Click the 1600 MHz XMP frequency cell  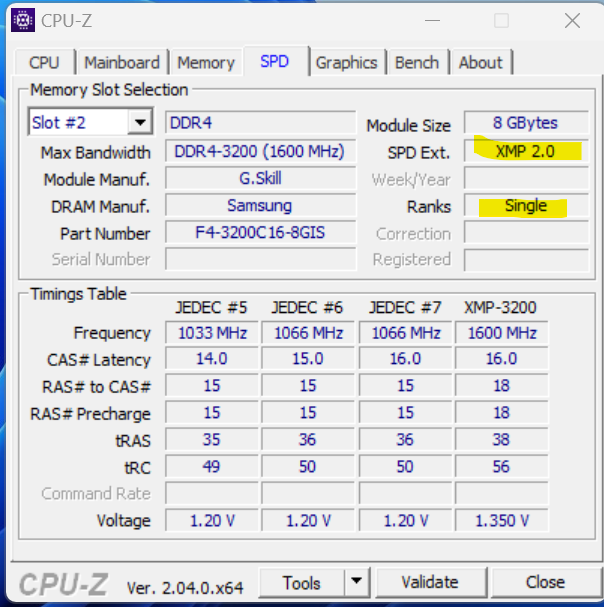click(x=502, y=333)
